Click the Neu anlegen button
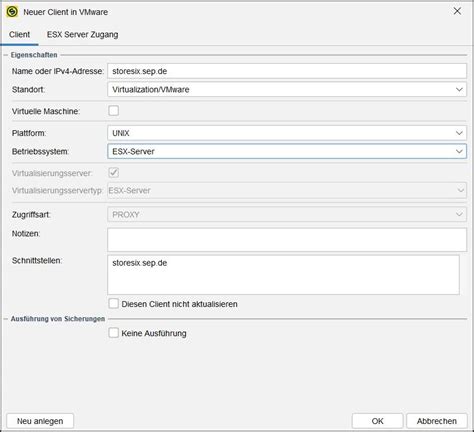 pos(40,421)
